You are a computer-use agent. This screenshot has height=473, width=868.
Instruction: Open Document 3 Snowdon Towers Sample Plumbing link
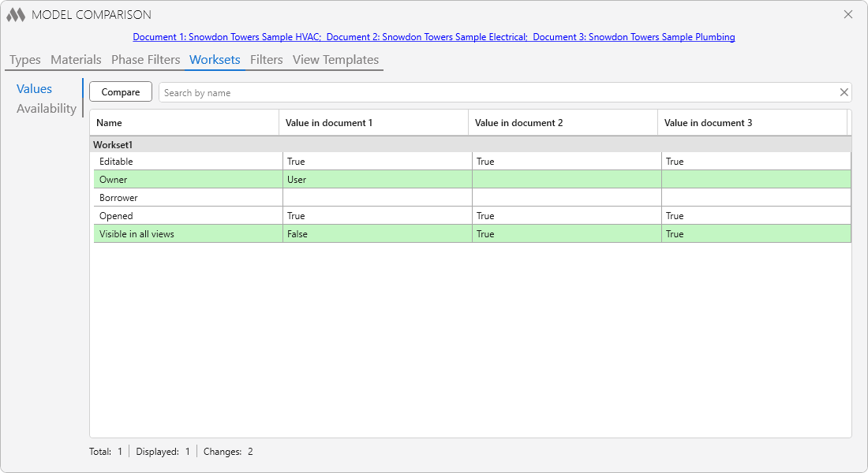pos(634,37)
